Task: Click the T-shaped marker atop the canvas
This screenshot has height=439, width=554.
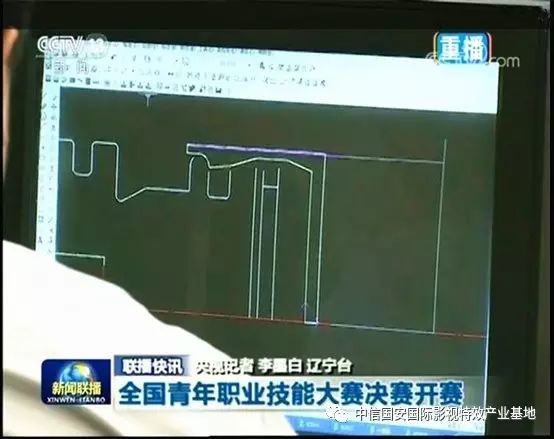Action: coord(148,99)
